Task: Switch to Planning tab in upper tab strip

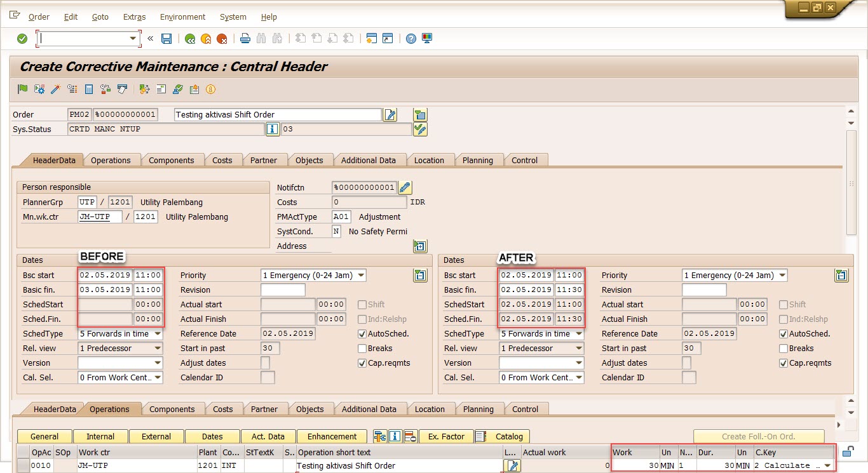Action: (477, 161)
